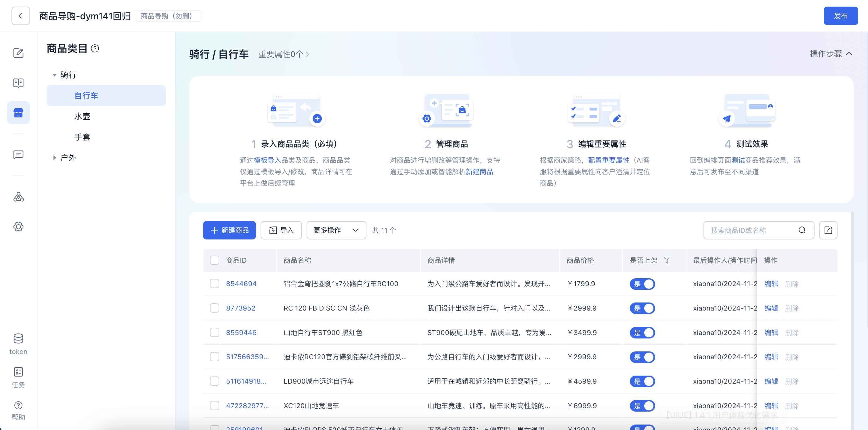868x430 pixels.
Task: Click the export icon beside search box
Action: [828, 230]
